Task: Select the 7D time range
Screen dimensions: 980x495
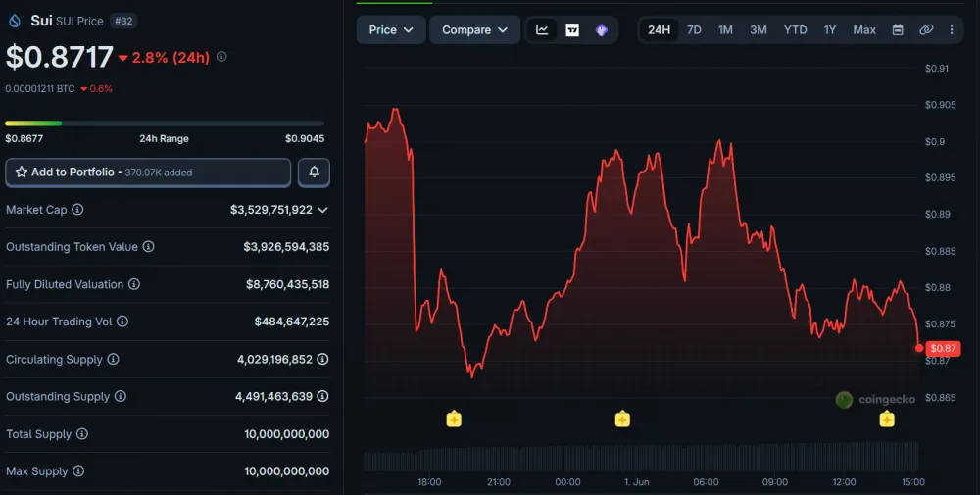Action: click(x=694, y=30)
